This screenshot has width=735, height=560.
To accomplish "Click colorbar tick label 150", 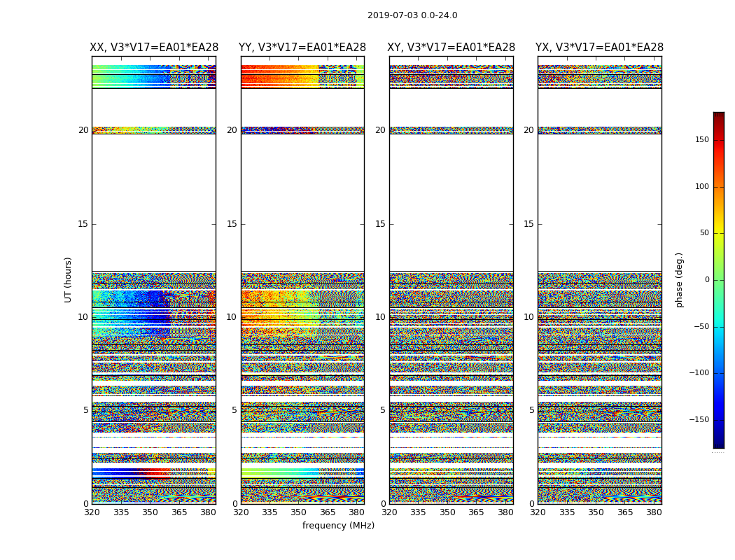I will (x=702, y=139).
